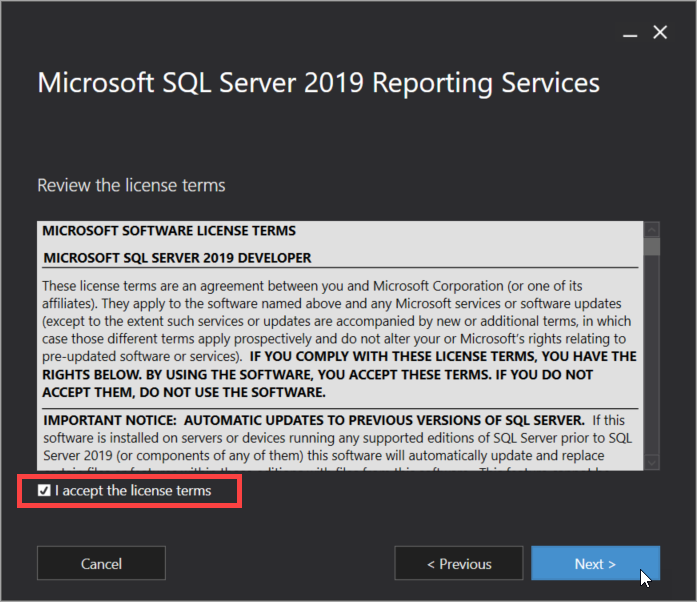The height and width of the screenshot is (602, 697).
Task: Click the 'Review the license terms' heading
Action: pos(131,185)
